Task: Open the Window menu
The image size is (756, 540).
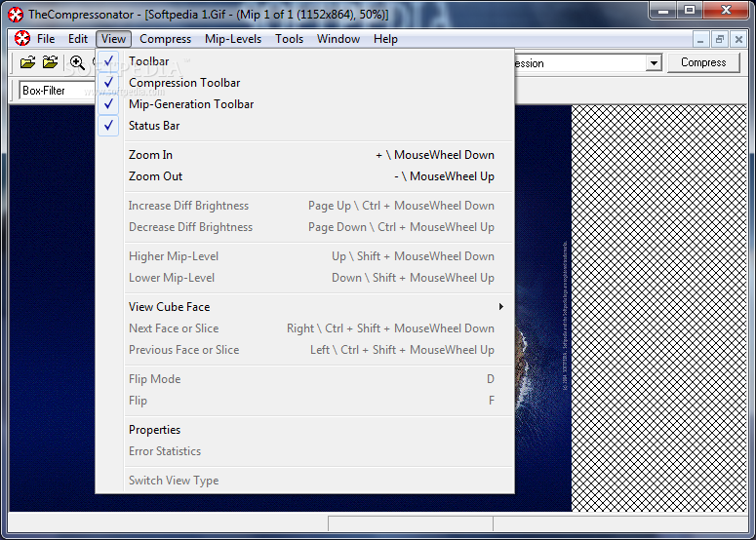Action: coord(338,39)
